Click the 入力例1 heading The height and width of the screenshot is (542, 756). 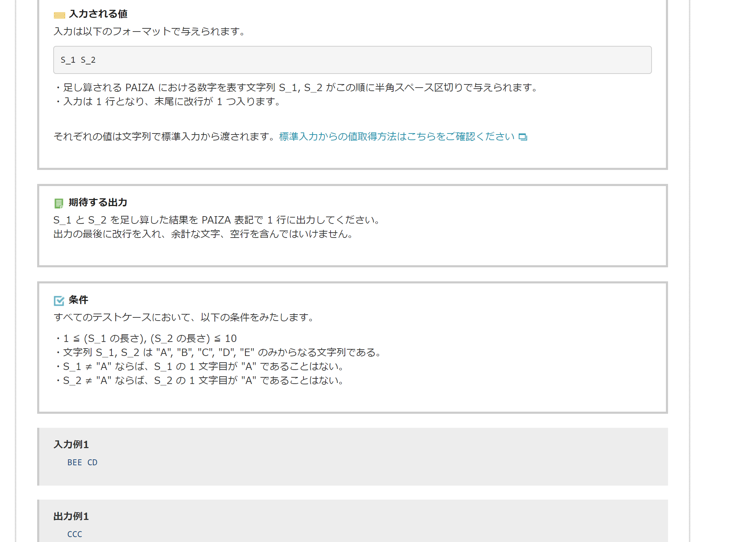(x=71, y=444)
